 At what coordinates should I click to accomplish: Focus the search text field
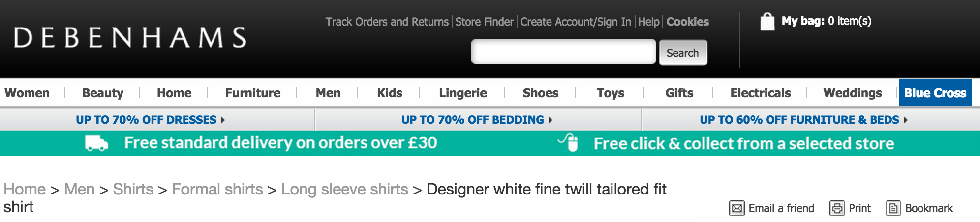[x=563, y=52]
